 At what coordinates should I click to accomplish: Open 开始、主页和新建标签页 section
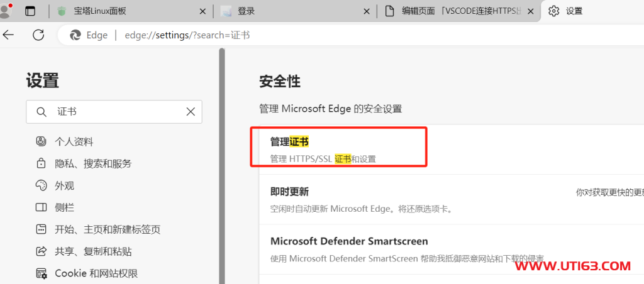click(108, 229)
